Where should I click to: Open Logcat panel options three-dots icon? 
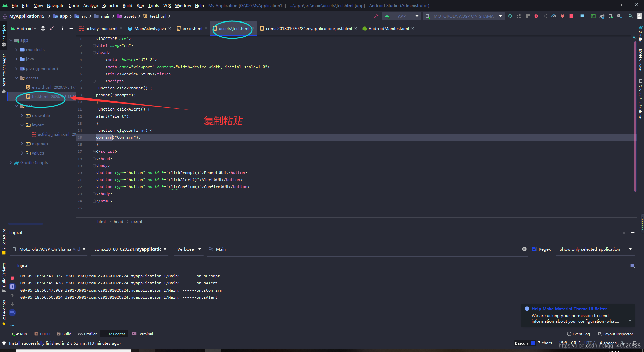(624, 232)
